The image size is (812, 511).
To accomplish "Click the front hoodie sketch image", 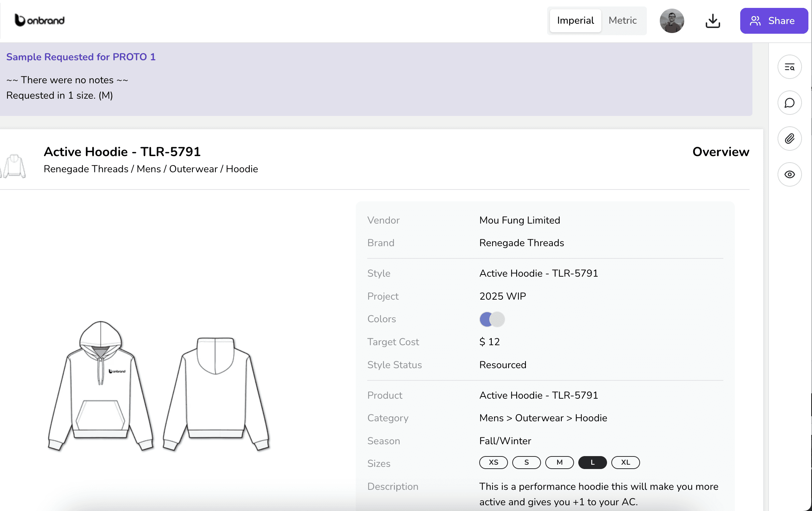I will [101, 386].
